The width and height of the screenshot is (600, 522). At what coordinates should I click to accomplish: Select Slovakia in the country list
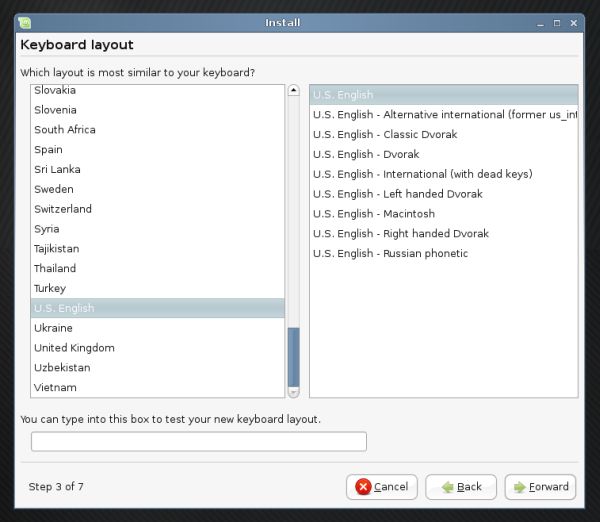(x=157, y=90)
